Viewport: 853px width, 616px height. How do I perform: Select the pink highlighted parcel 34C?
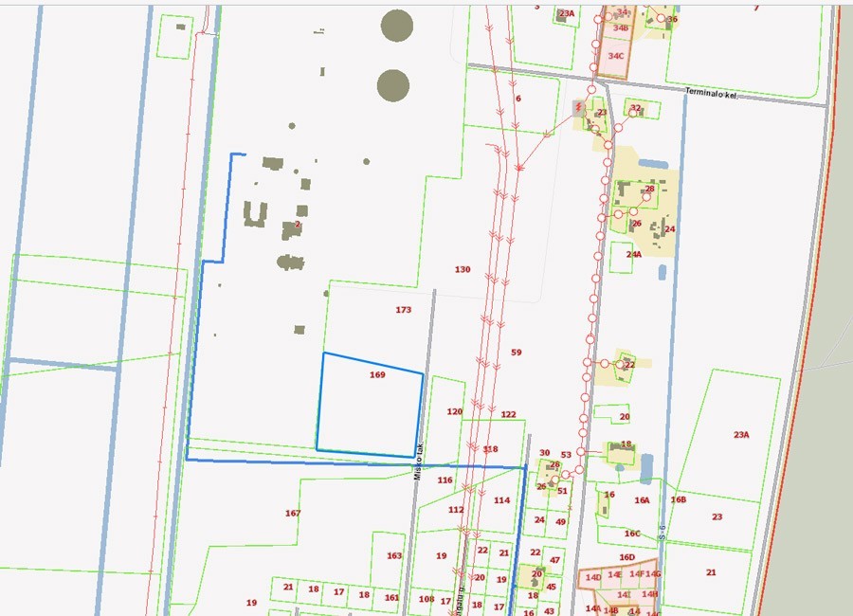[616, 56]
